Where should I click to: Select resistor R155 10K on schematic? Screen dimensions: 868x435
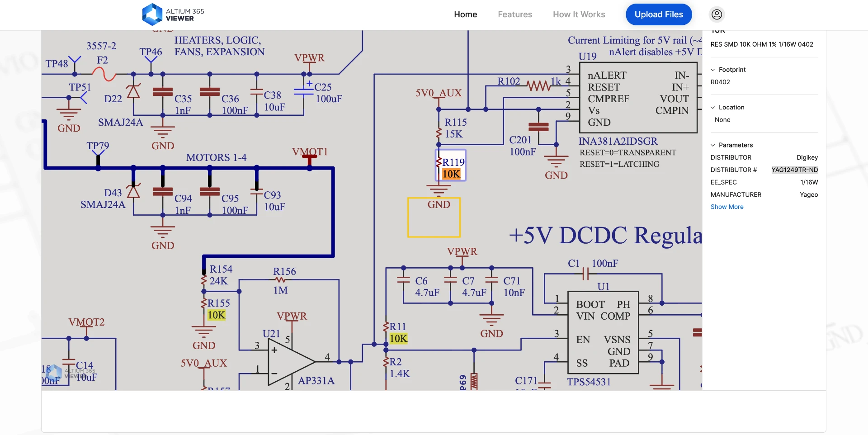click(x=217, y=309)
